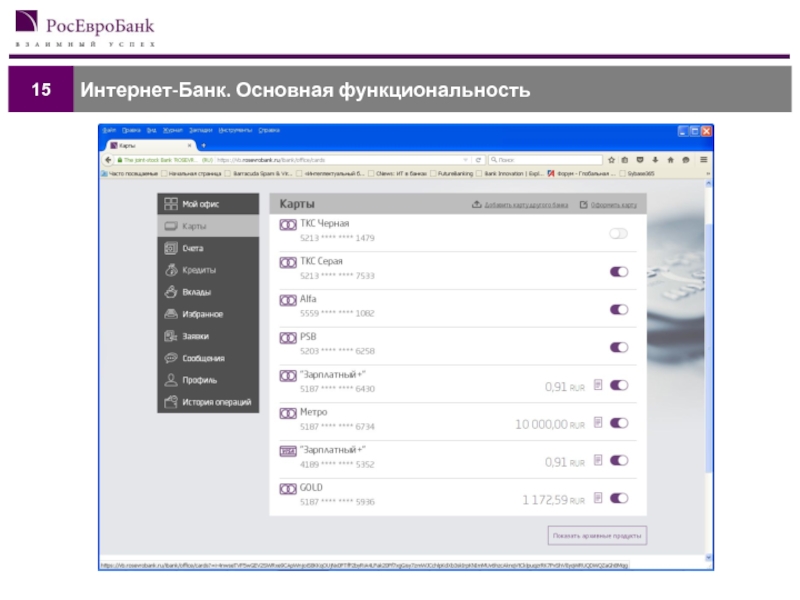This screenshot has height=600, width=800.
Task: Click Показать архивные продукты button
Action: (x=597, y=536)
